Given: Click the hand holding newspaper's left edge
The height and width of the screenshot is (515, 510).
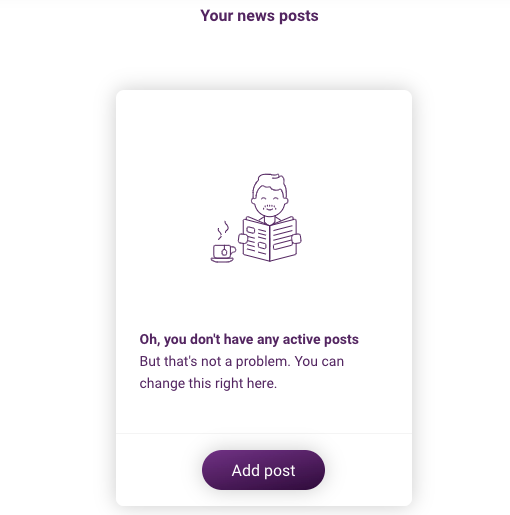Looking at the screenshot, I should point(243,238).
